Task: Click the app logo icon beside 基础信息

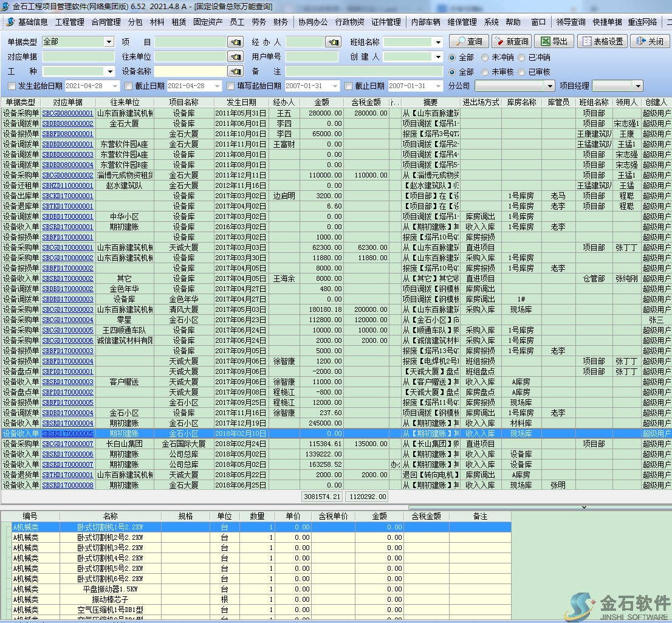Action: (10, 22)
